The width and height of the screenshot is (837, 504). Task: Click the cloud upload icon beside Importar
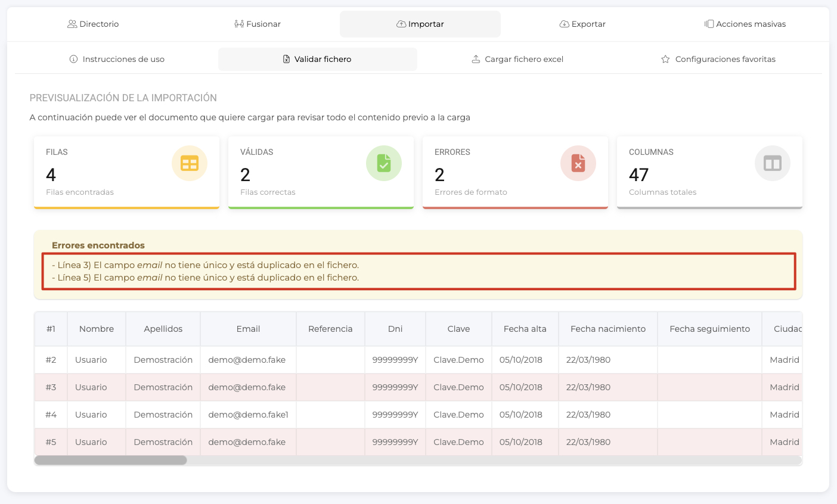click(401, 24)
